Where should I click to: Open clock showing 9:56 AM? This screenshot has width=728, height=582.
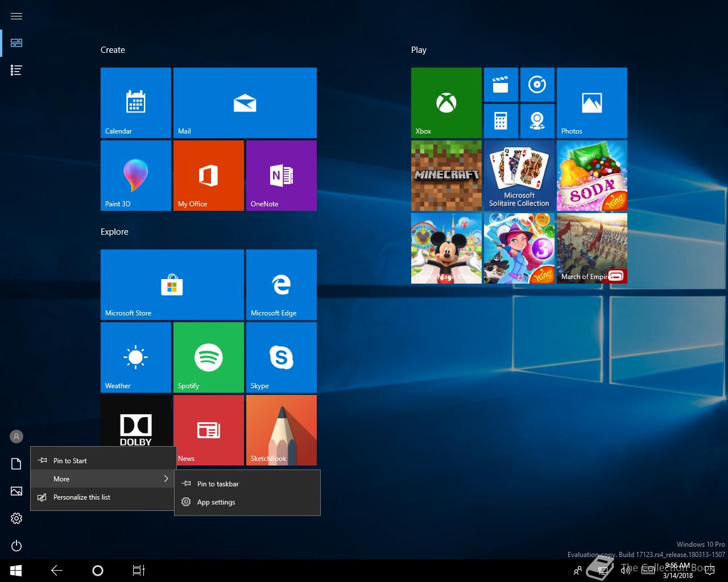[678, 571]
